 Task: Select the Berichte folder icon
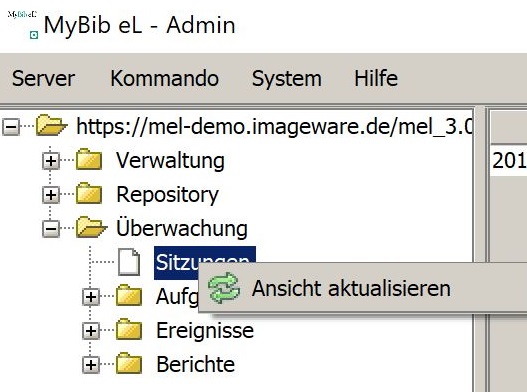[129, 364]
